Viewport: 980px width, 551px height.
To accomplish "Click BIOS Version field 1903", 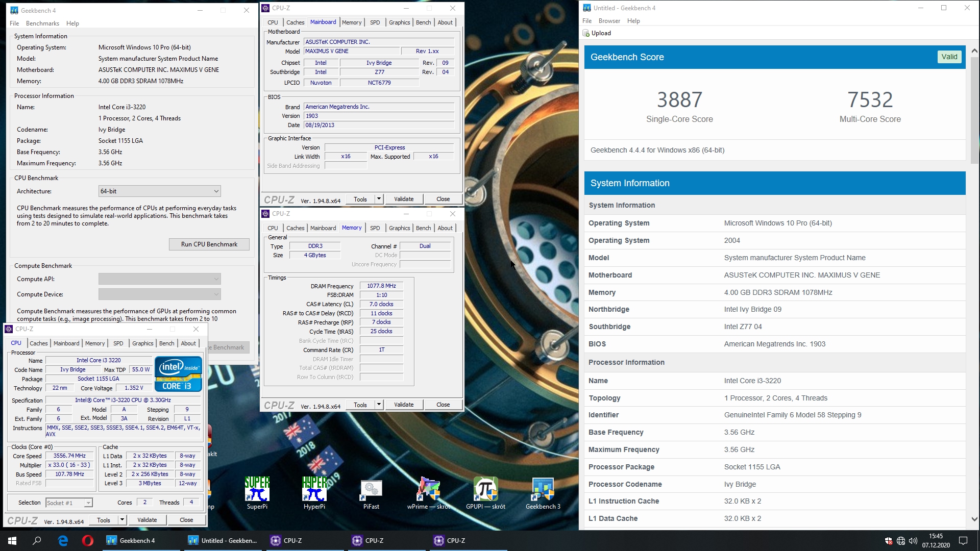I will 379,116.
